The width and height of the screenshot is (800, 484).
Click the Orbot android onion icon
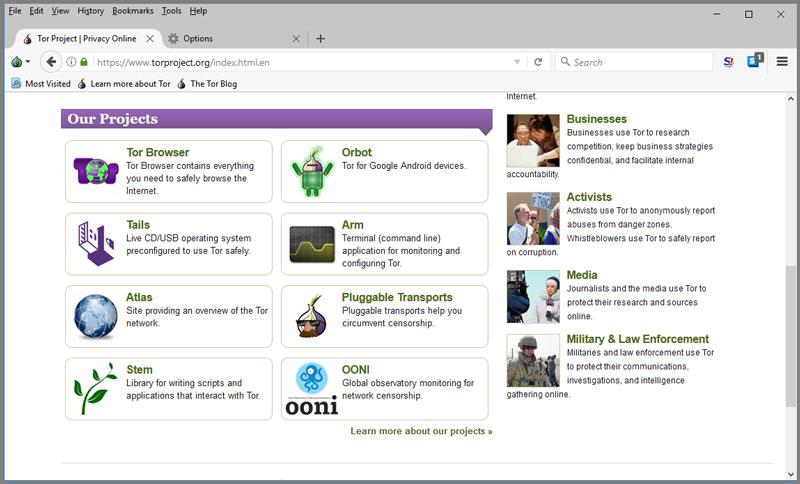(312, 171)
